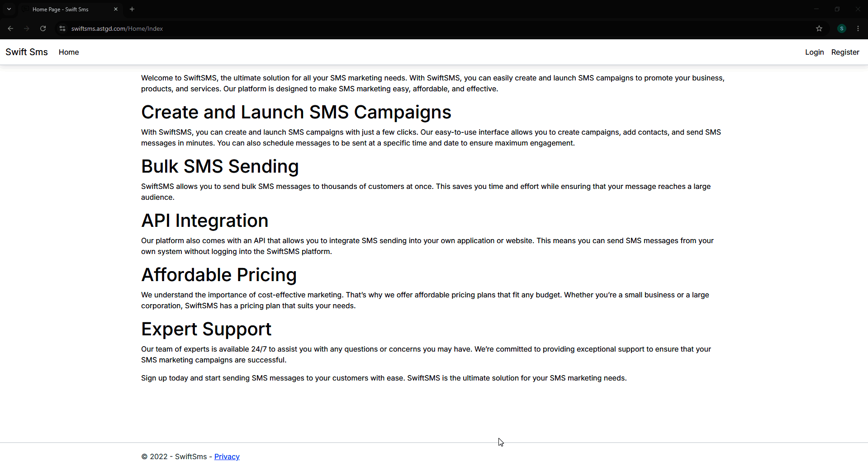Open the tab search dropdown chevron

(x=9, y=9)
